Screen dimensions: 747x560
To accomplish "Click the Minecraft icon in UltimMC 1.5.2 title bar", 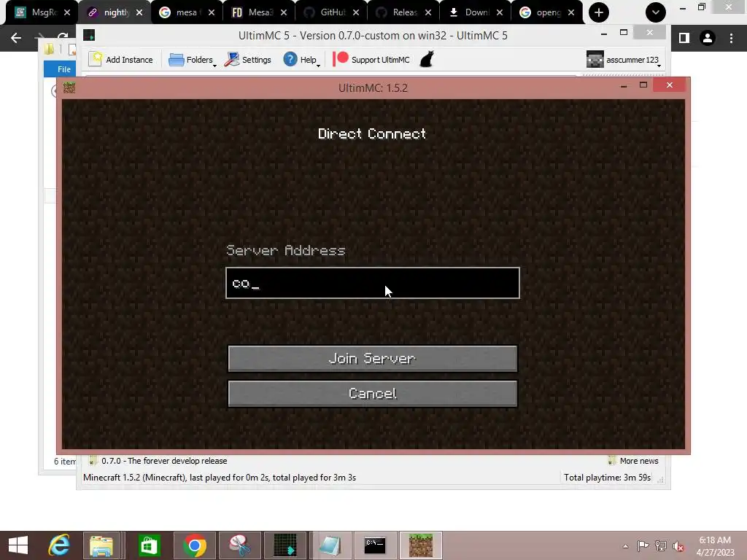I will 69,87.
